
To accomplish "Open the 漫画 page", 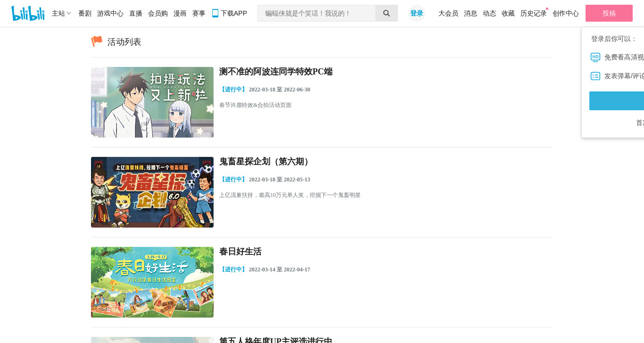I will pyautogui.click(x=180, y=13).
